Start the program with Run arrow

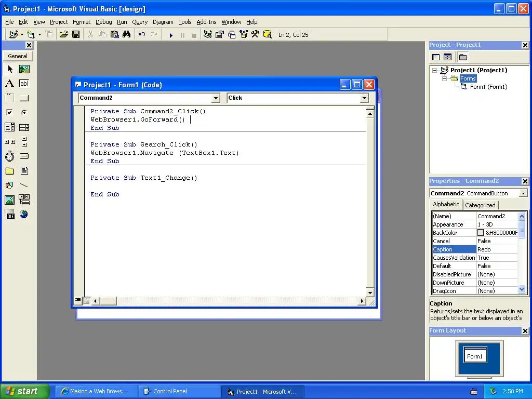point(171,35)
